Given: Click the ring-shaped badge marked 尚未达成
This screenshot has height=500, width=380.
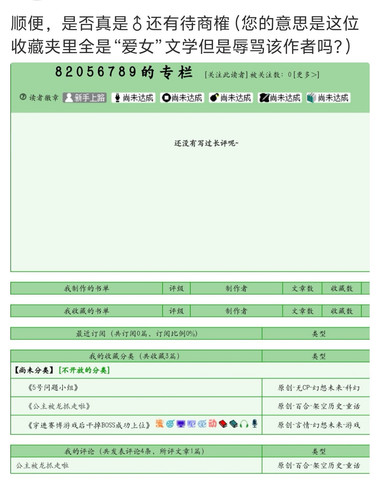Looking at the screenshot, I should 182,98.
